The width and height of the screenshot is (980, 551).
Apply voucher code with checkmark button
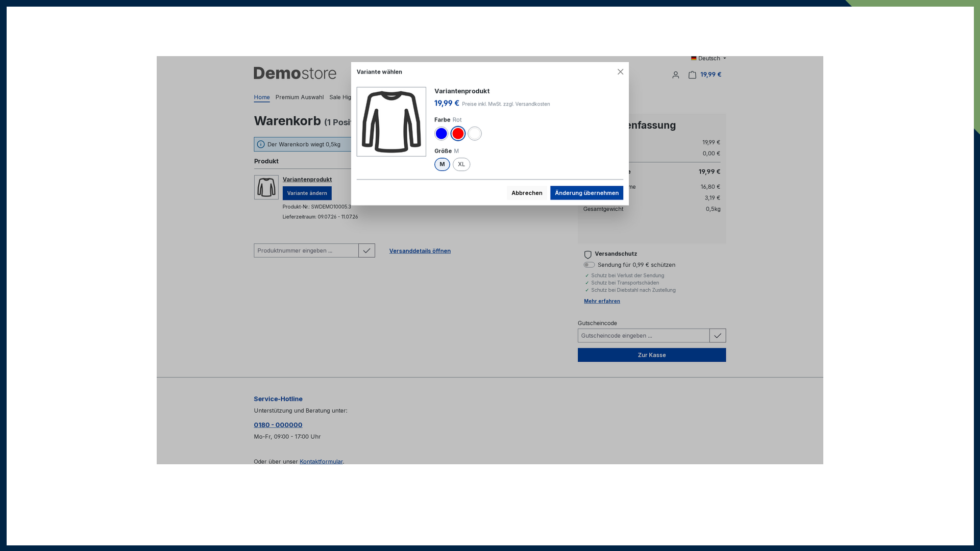tap(717, 336)
